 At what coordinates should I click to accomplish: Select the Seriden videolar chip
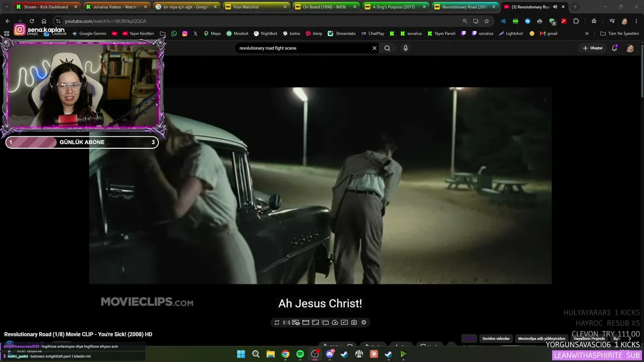(x=496, y=338)
